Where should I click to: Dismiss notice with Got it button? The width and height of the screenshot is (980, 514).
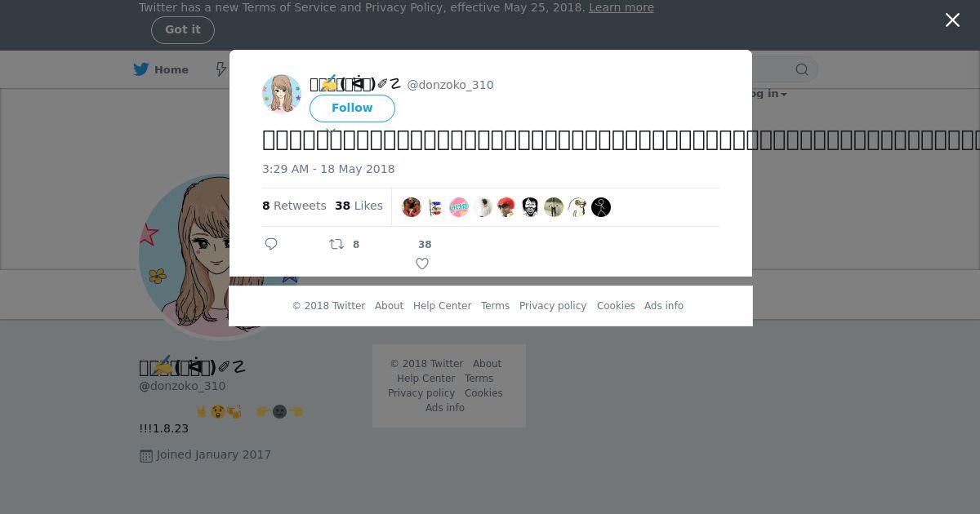(183, 29)
